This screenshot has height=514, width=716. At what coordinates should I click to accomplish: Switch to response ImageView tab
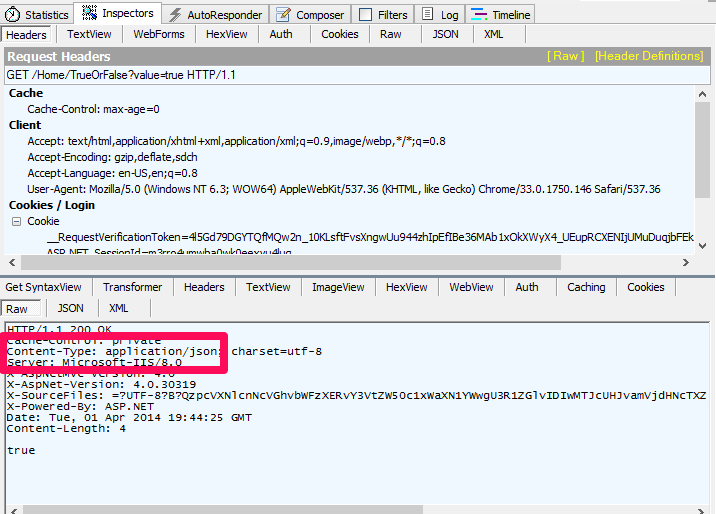point(338,287)
